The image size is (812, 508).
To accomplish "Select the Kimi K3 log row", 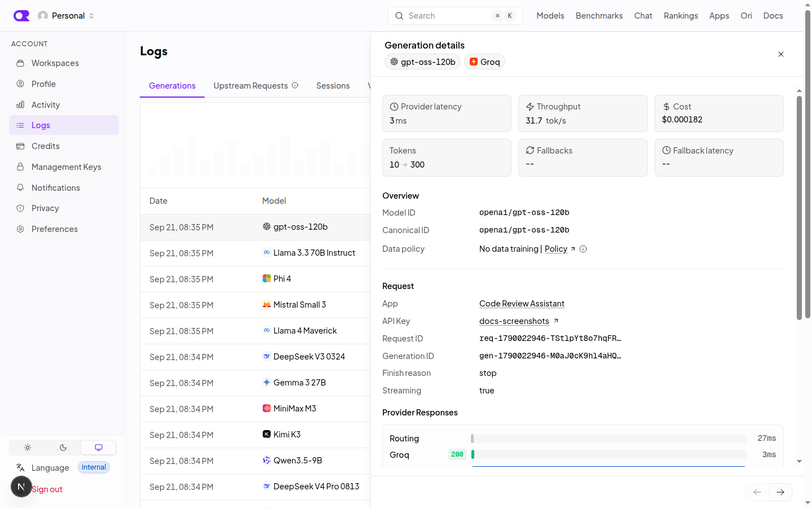I will tap(255, 435).
